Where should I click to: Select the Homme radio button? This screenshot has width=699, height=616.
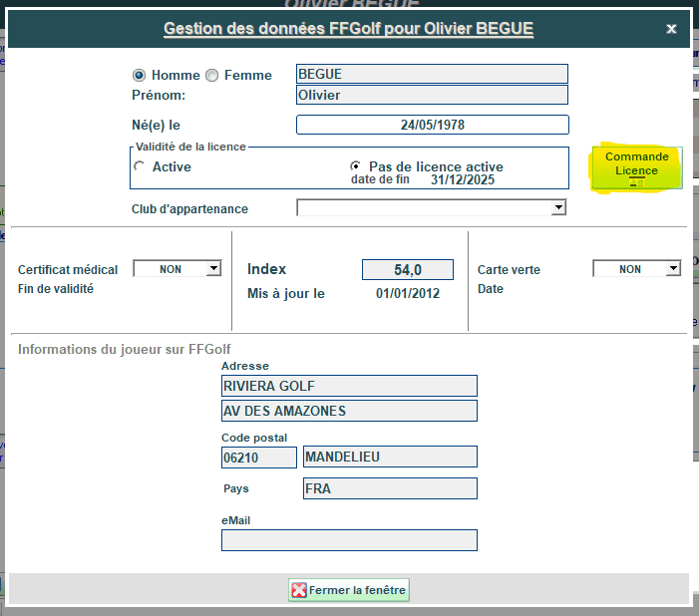139,76
